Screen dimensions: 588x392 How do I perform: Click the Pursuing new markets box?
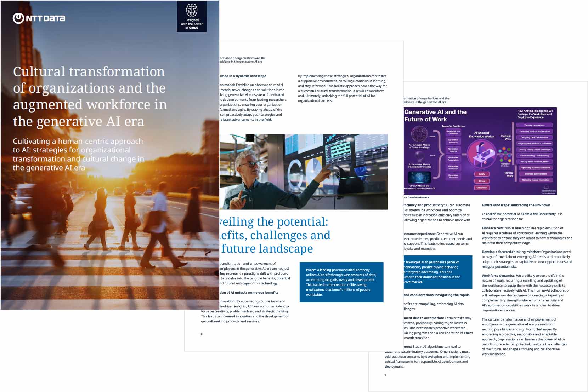click(x=534, y=125)
